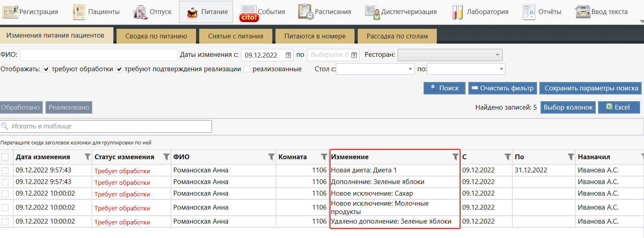
Task: Enable the 'реализованные' checkbox
Action: pyautogui.click(x=247, y=69)
